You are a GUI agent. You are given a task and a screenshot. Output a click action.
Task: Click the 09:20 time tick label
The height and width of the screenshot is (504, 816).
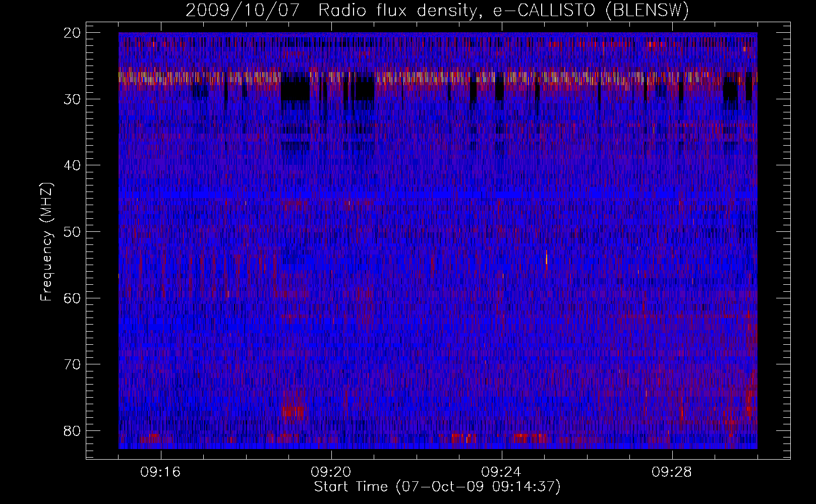(x=331, y=472)
